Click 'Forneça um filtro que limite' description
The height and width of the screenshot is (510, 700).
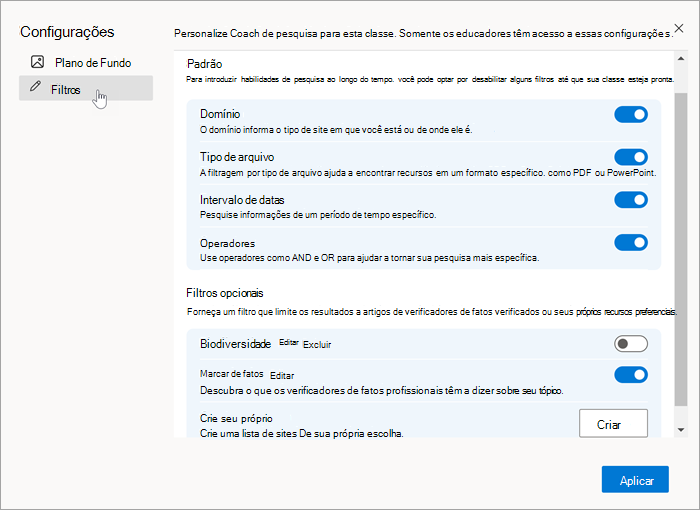[x=432, y=312]
